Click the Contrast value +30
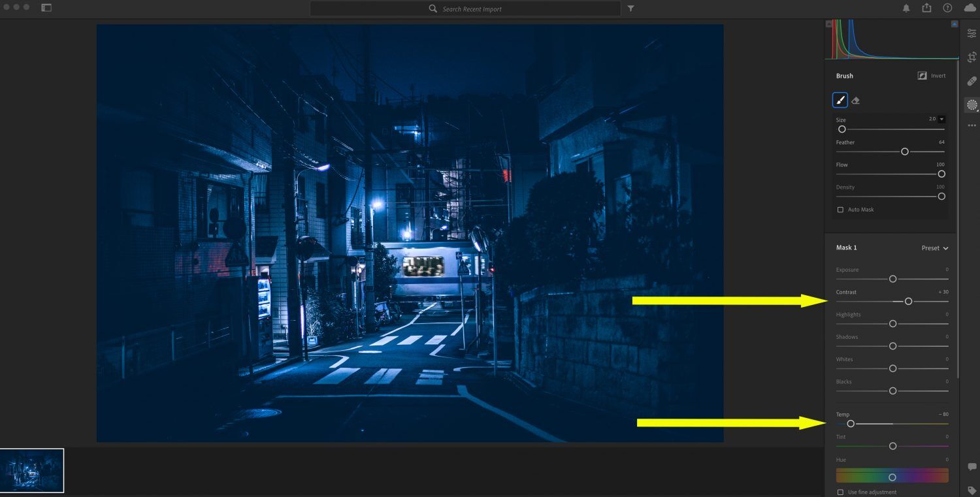Viewport: 980px width, 497px height. tap(943, 292)
